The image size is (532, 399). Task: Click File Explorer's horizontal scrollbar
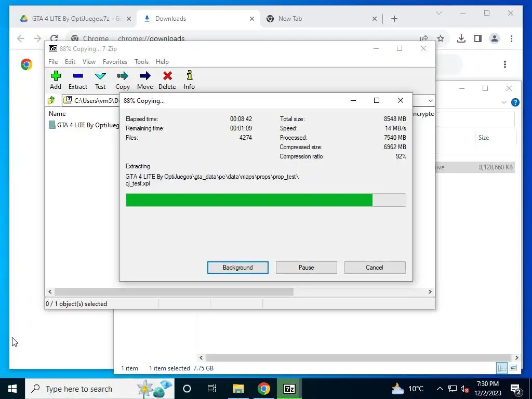[x=358, y=357]
